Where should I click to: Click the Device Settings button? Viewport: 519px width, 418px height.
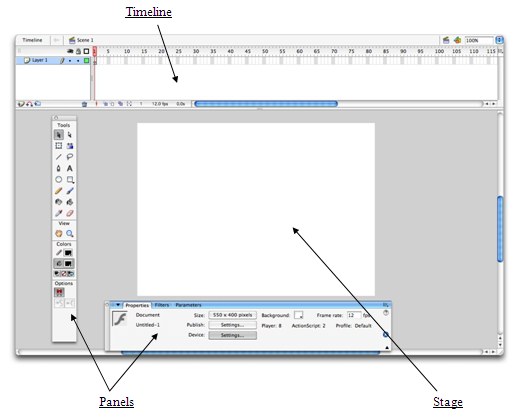pos(232,335)
